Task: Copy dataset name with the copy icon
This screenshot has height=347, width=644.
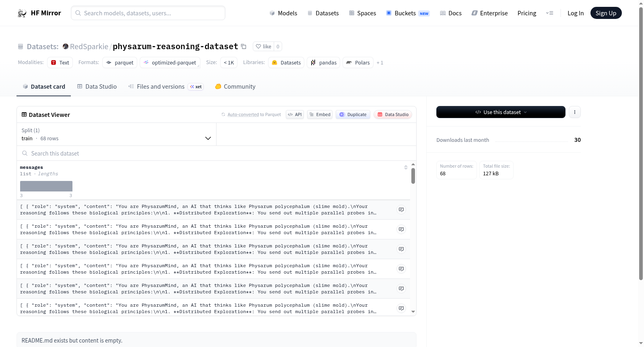Action: coord(244,46)
